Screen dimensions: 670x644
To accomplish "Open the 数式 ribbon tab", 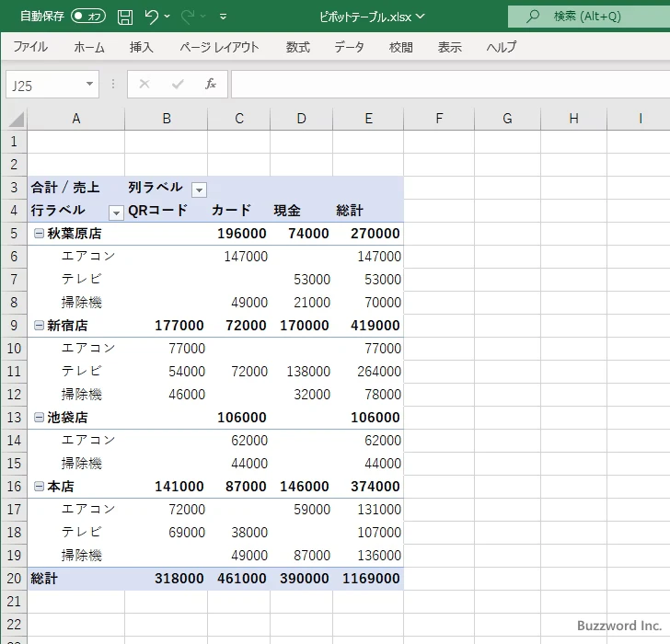I will (x=298, y=47).
